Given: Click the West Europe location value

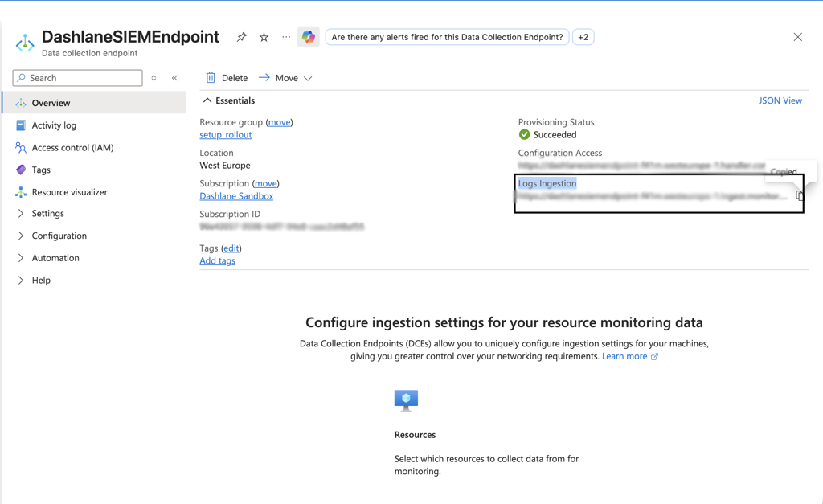Looking at the screenshot, I should point(225,166).
